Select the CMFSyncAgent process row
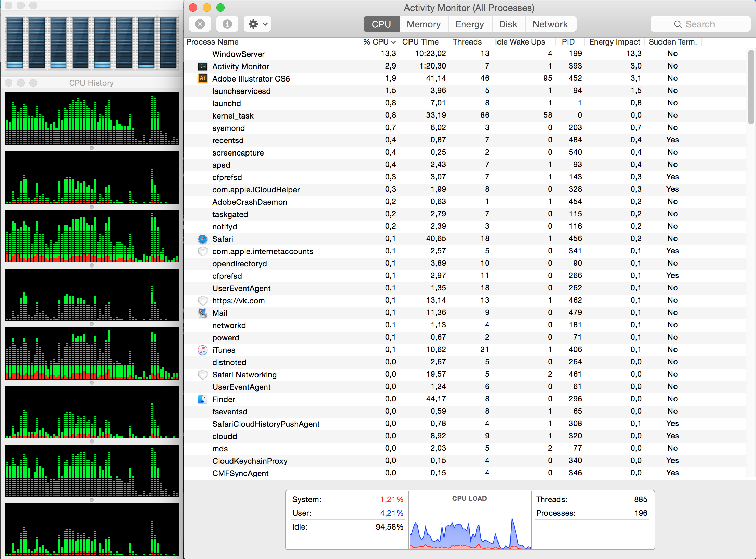Viewport: 756px width, 559px height. 465,473
